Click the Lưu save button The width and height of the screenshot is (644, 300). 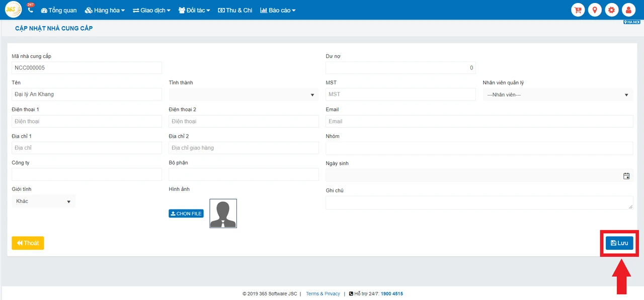click(619, 243)
